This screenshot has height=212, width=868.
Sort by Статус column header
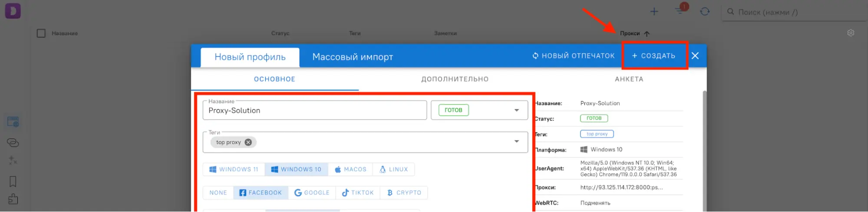coord(280,33)
